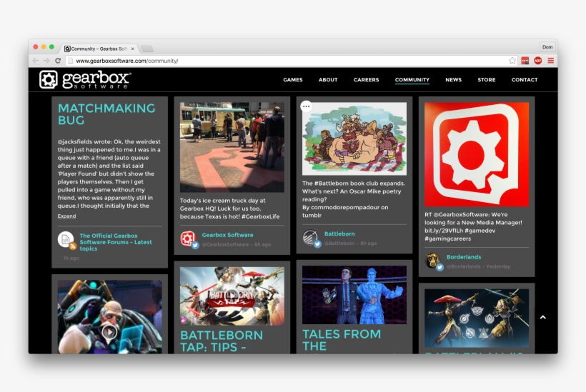Click Battleborn avatar with Twitter badge

[311, 238]
